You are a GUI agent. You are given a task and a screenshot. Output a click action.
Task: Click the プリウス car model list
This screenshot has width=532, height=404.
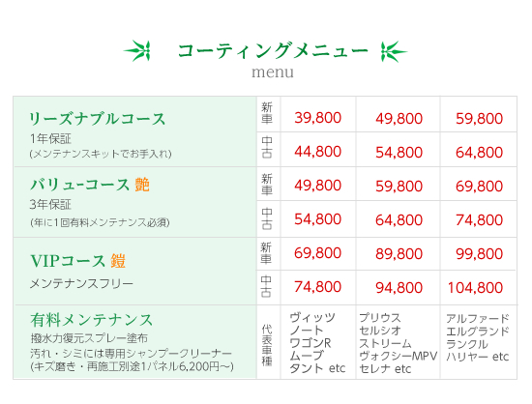pyautogui.click(x=398, y=343)
